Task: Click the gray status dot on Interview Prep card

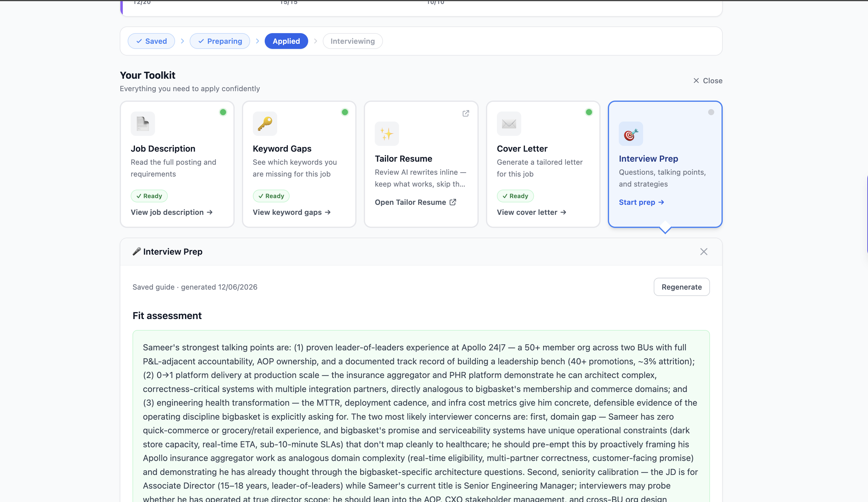Action: [x=711, y=112]
